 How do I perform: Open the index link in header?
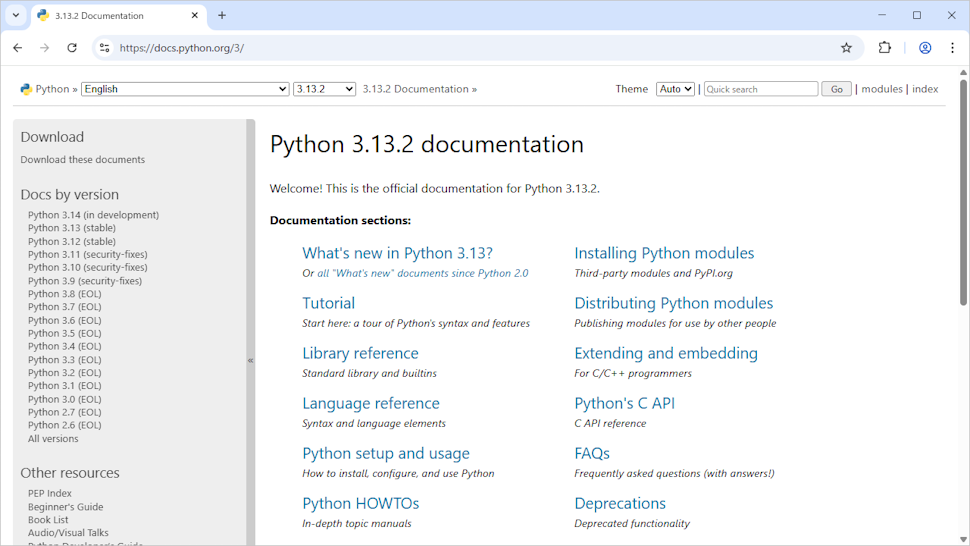pos(925,89)
